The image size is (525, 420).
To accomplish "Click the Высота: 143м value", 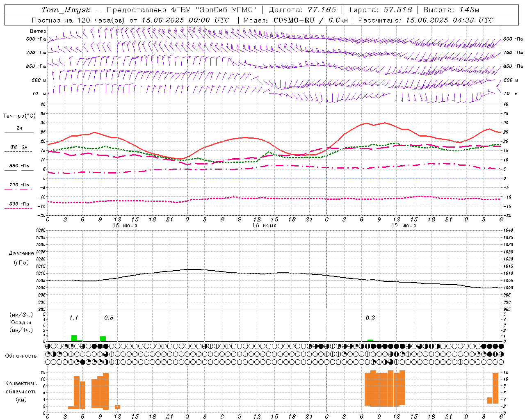I will coord(451,10).
